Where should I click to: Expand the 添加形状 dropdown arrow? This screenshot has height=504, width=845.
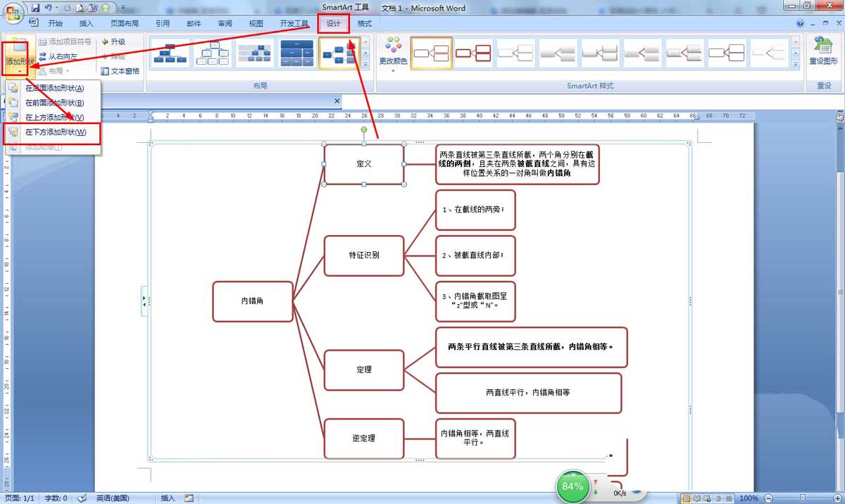19,72
